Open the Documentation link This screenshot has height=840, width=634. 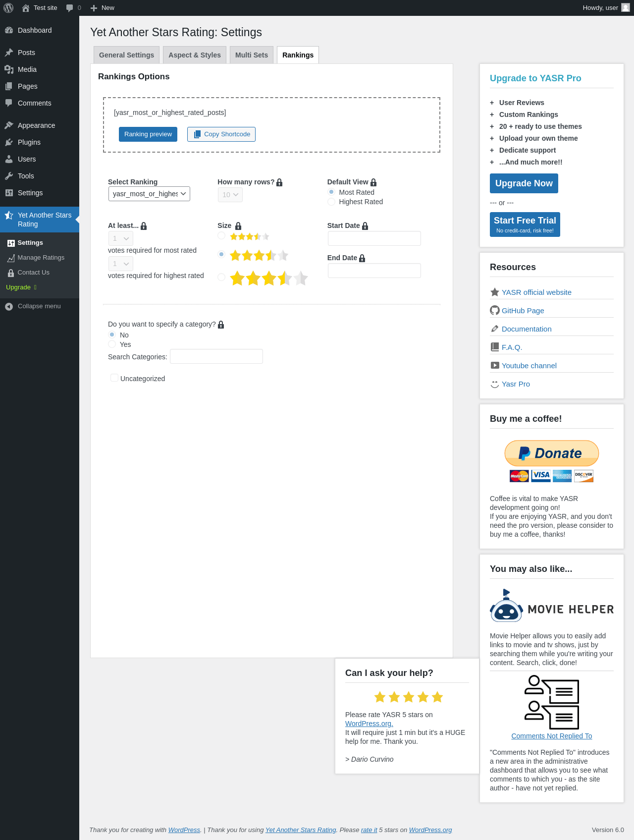pyautogui.click(x=527, y=329)
